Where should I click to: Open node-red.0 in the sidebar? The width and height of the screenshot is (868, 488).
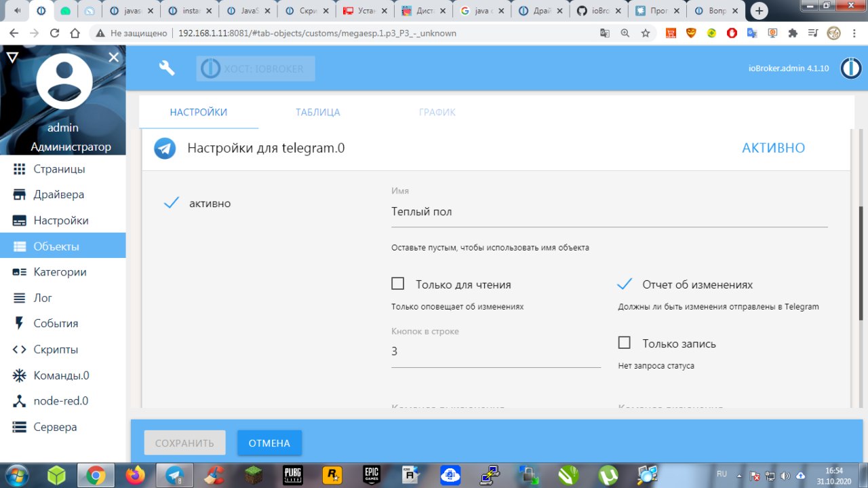click(63, 401)
